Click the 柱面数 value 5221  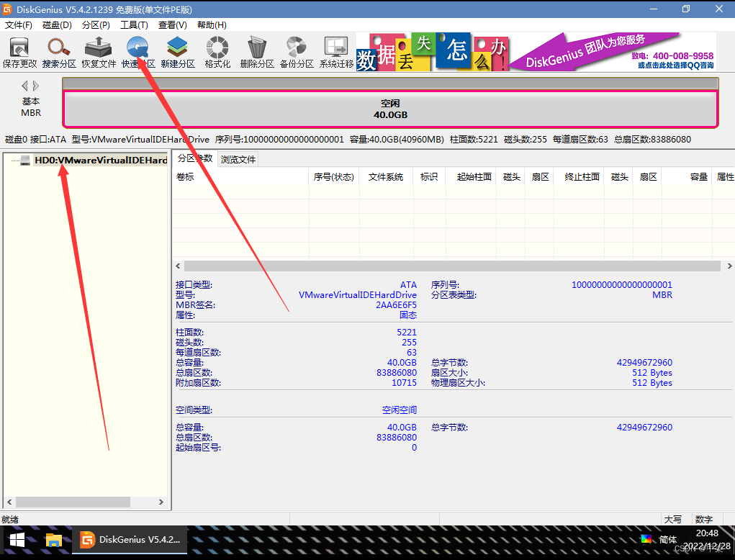pos(407,333)
